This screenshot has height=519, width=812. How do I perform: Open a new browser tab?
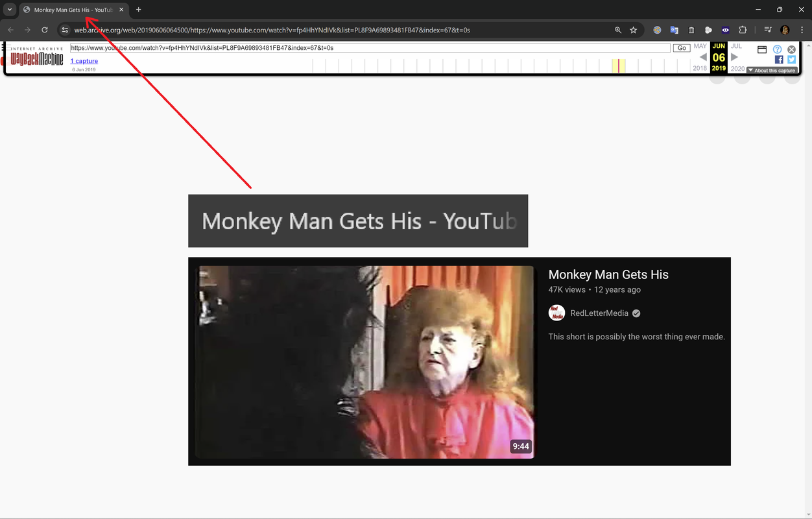tap(138, 10)
